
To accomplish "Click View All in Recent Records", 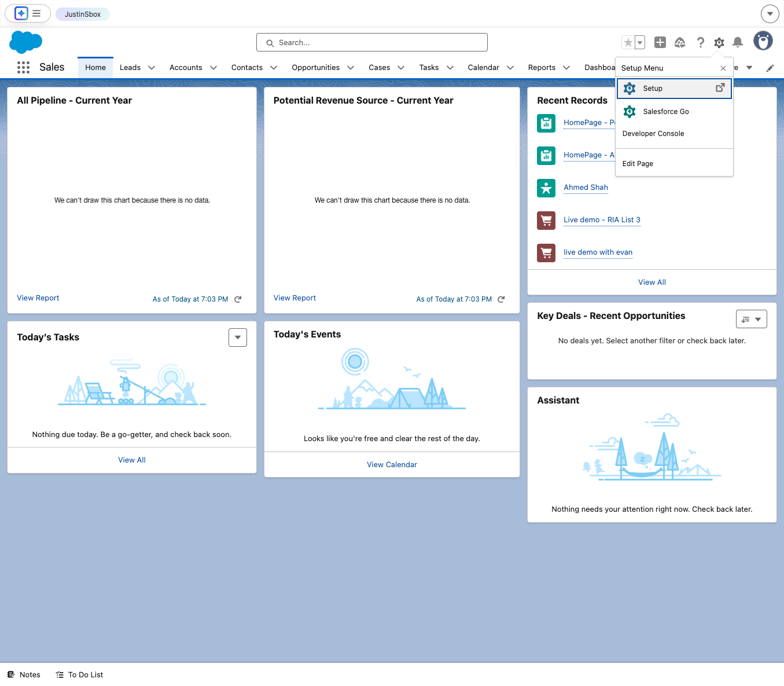I will click(x=652, y=283).
